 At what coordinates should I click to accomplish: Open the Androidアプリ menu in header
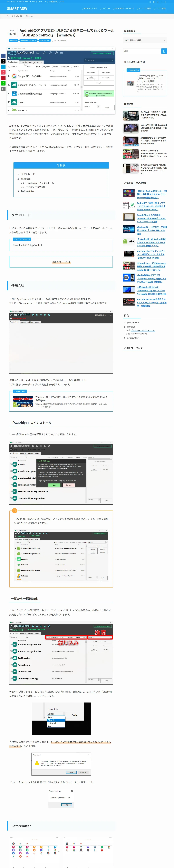(x=89, y=8)
